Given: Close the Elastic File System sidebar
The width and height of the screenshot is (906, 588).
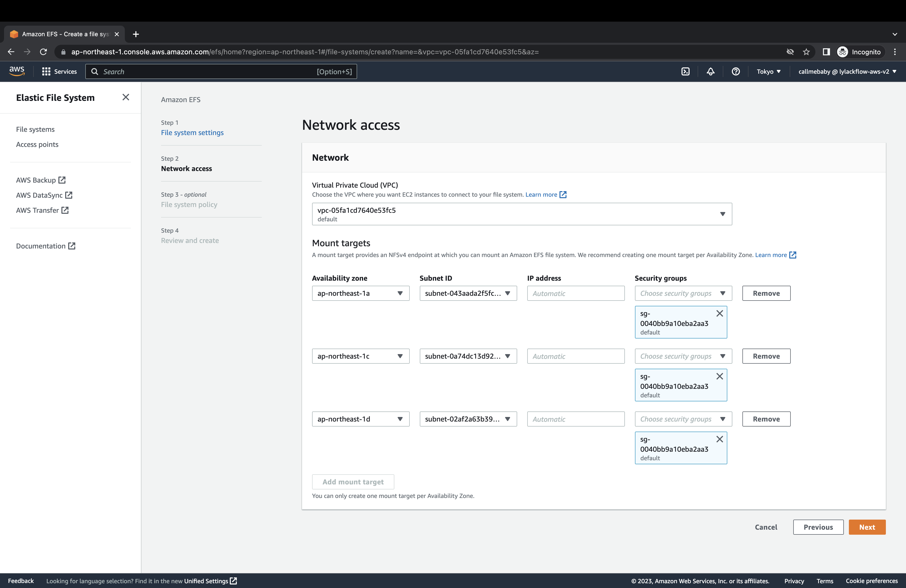Looking at the screenshot, I should point(126,97).
